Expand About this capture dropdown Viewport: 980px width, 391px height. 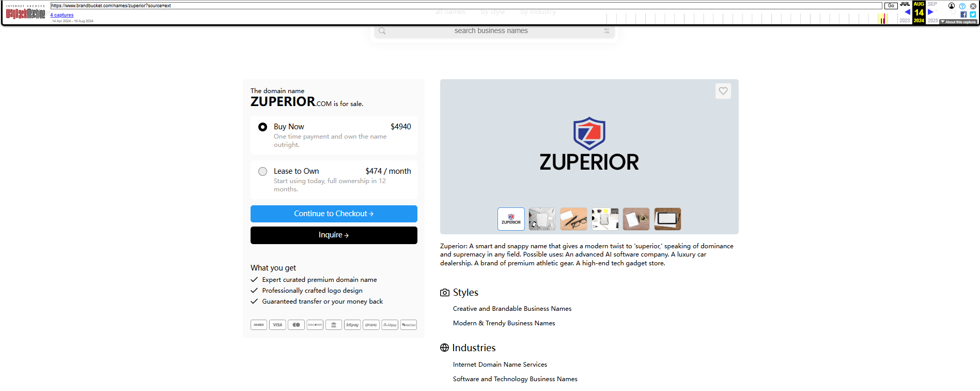(958, 22)
